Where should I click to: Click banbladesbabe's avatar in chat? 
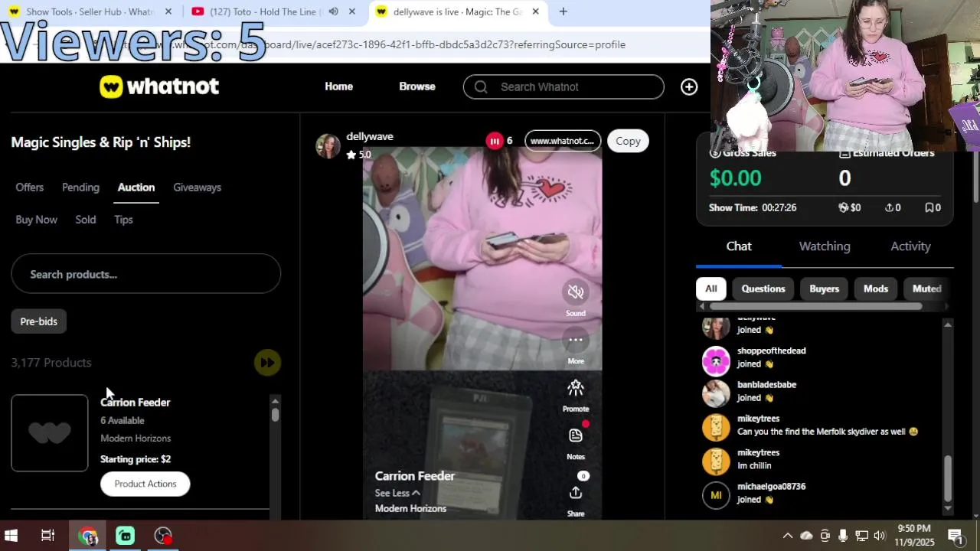click(716, 394)
